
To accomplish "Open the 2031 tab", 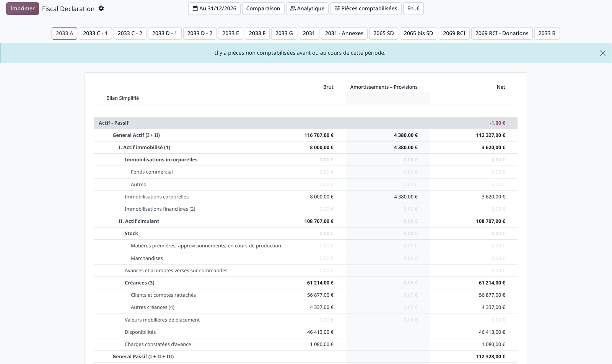I will pos(309,33).
